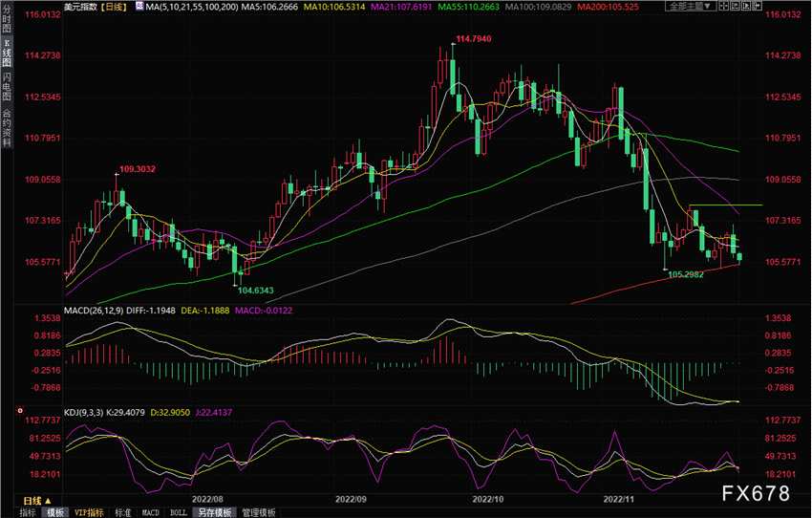Click the 114.7940 high price marker
Image resolution: width=812 pixels, height=518 pixels.
coord(473,38)
